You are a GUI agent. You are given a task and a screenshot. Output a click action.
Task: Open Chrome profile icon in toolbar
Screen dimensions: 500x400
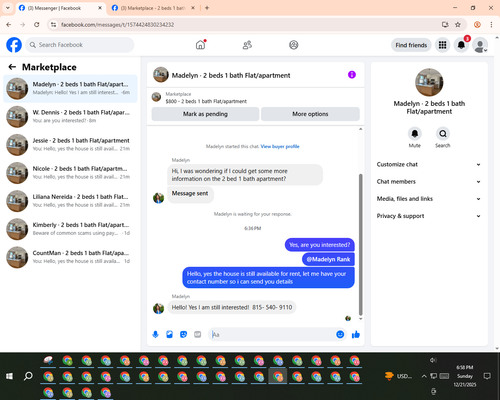coord(477,24)
